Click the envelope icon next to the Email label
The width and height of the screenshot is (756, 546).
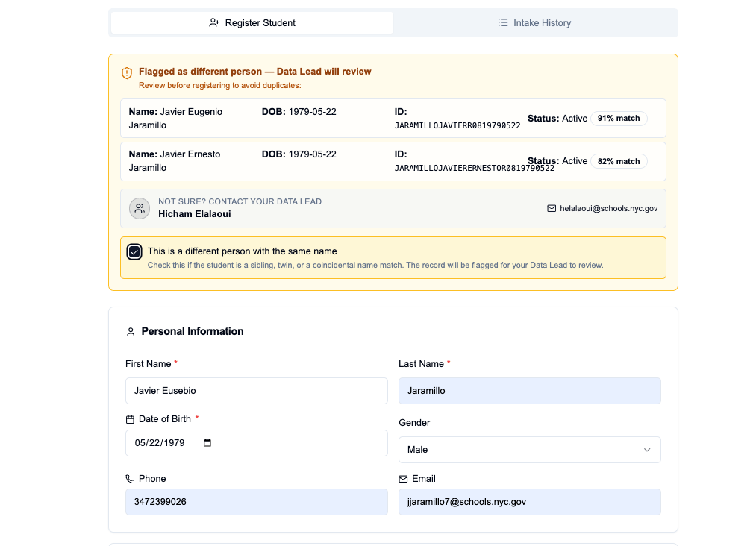pyautogui.click(x=403, y=479)
